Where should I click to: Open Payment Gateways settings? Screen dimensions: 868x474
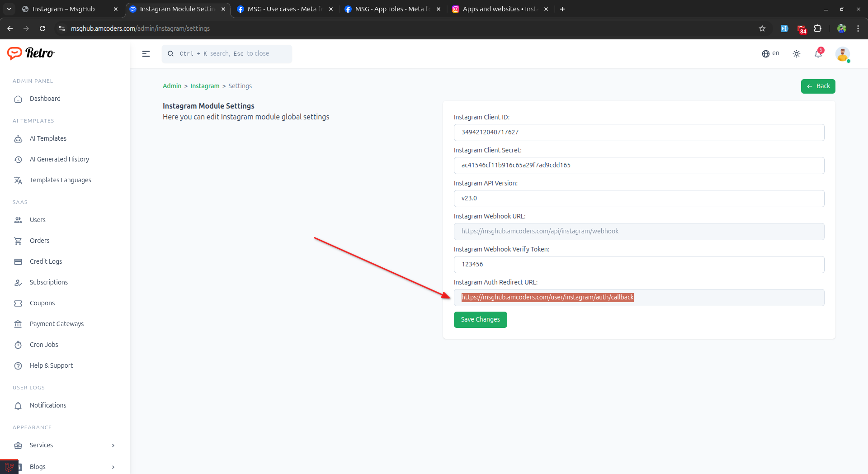point(57,324)
